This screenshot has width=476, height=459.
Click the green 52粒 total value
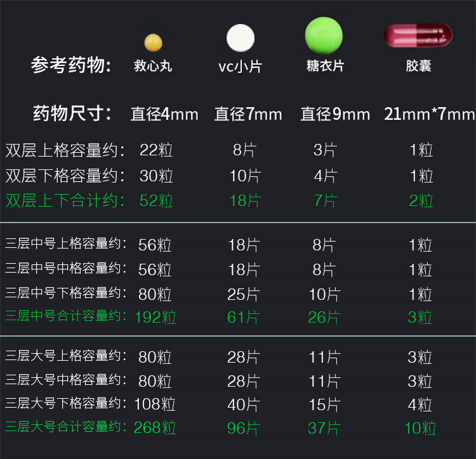pos(156,201)
